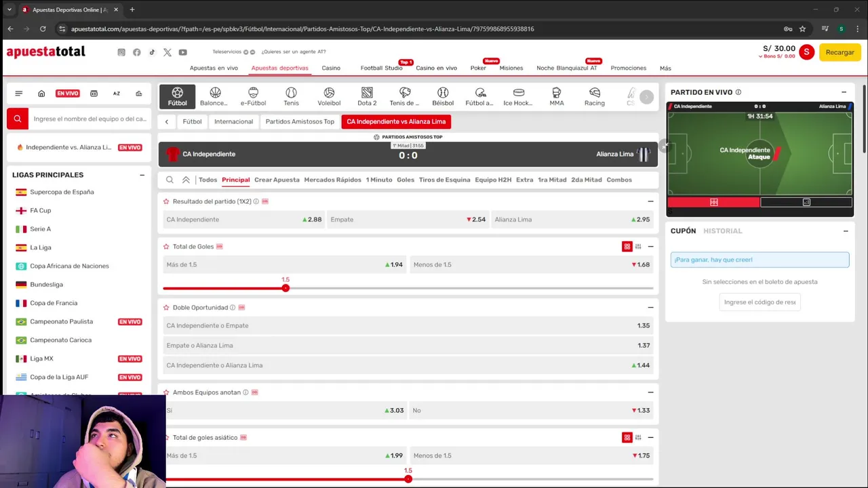This screenshot has height=488, width=868.
Task: Select Más de 1.5 at 1.94
Action: click(x=284, y=265)
